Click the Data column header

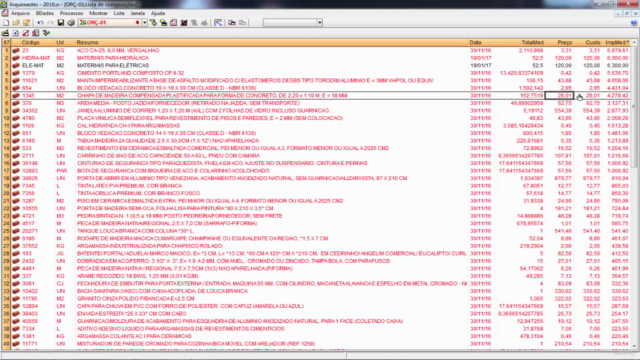click(480, 42)
